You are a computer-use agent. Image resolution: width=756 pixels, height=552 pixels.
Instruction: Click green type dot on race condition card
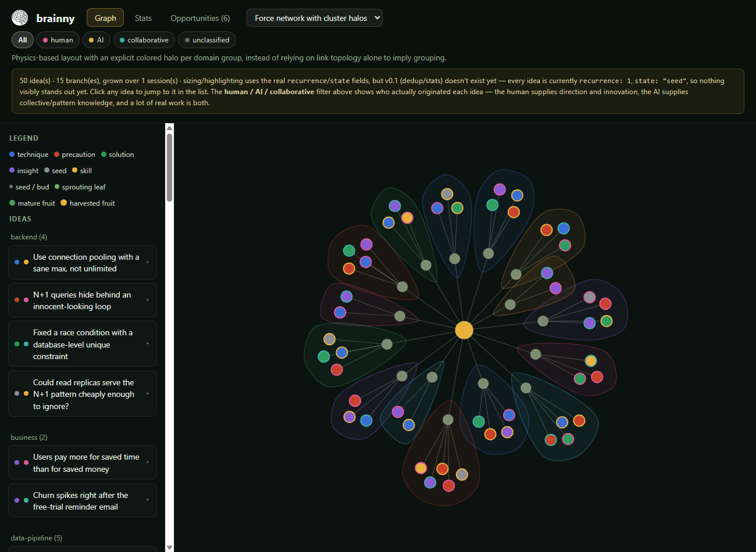(17, 344)
